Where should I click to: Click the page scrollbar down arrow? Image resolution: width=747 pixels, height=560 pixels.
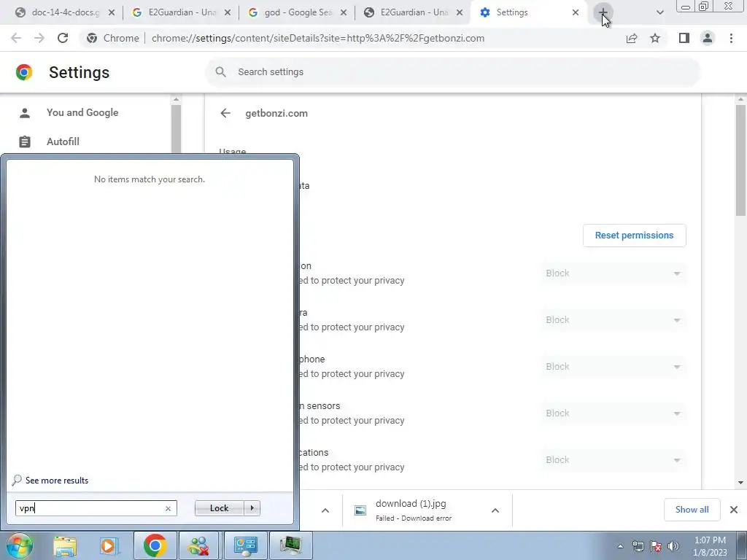click(x=740, y=483)
